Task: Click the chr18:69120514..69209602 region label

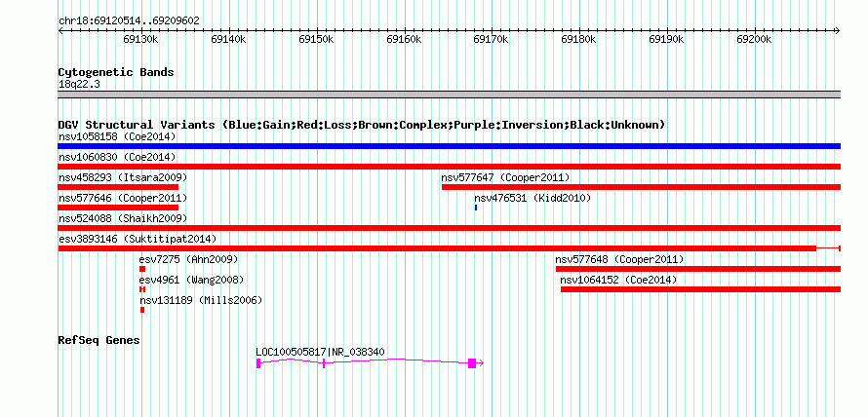Action: pyautogui.click(x=129, y=21)
